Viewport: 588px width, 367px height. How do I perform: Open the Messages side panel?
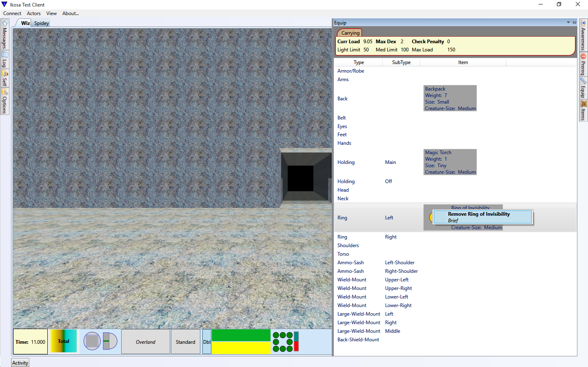[4, 35]
